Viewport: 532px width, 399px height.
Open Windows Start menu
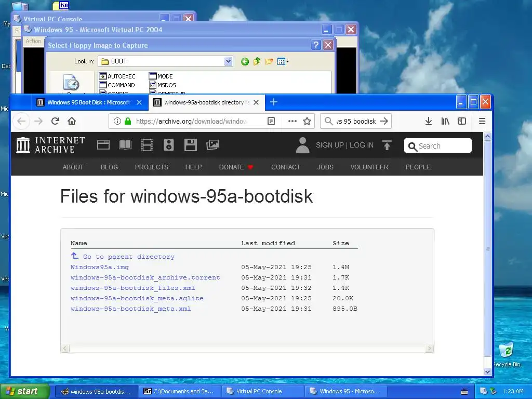25,391
